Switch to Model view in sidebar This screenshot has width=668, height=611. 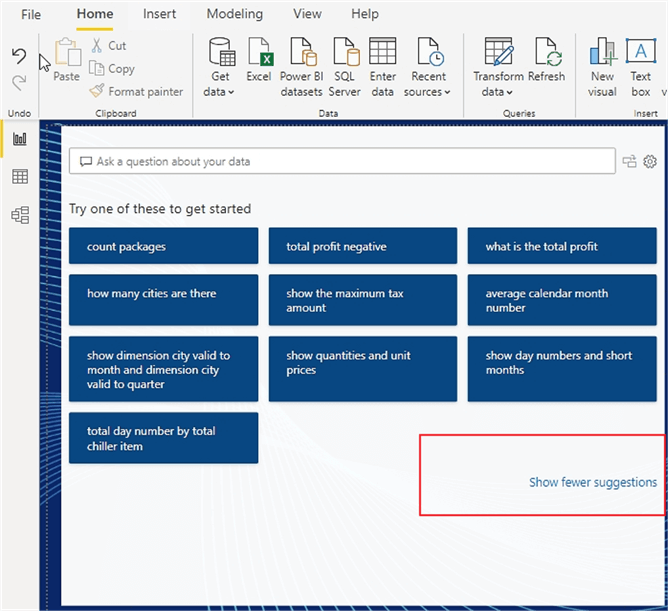[x=20, y=215]
